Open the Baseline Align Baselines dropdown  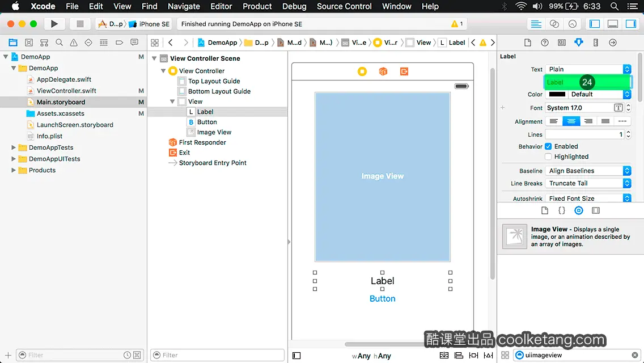[588, 171]
